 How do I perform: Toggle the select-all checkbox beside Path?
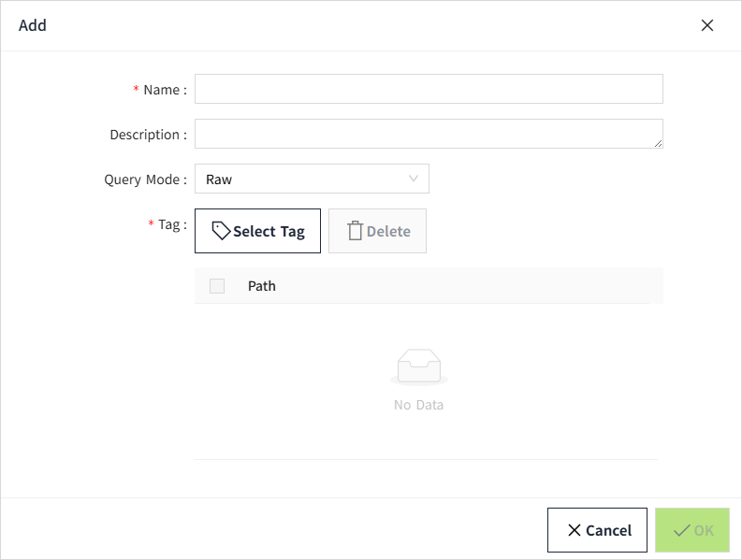pos(217,286)
